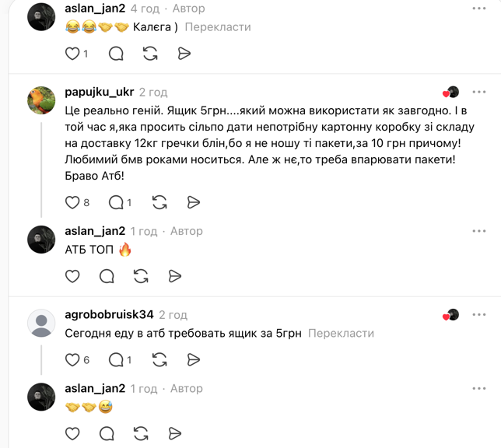Like the 'АТБ ТОП' reply
The image size is (501, 448).
(x=72, y=276)
